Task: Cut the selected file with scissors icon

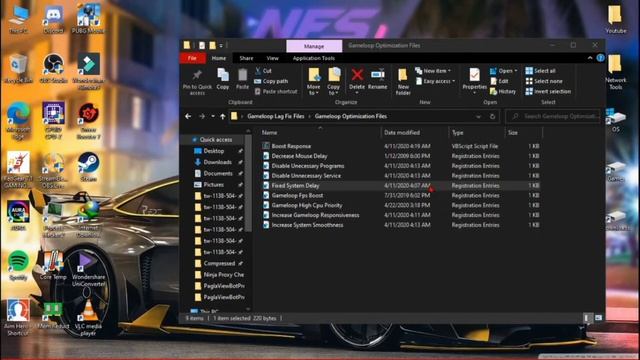Action: [263, 71]
